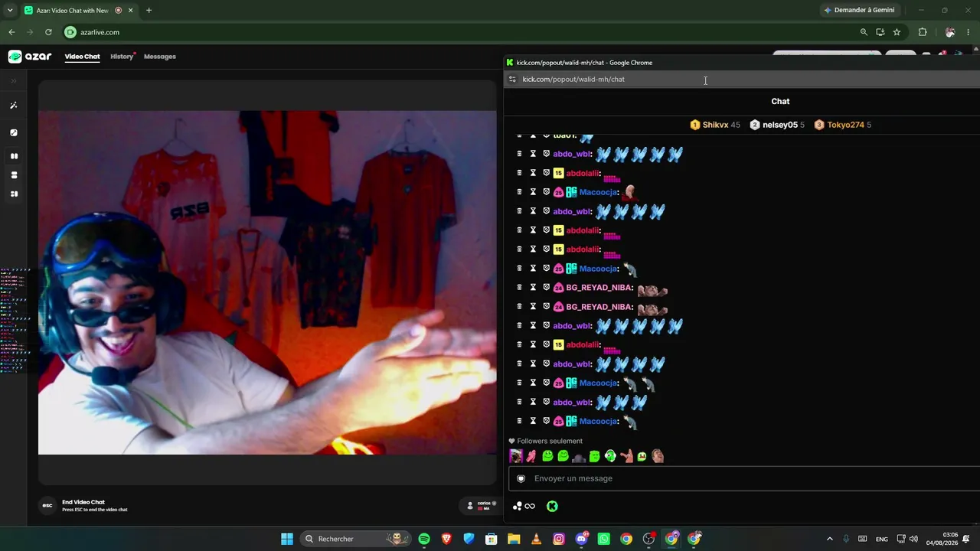
Task: Open the Video Chat tab in Azar
Action: click(82, 57)
